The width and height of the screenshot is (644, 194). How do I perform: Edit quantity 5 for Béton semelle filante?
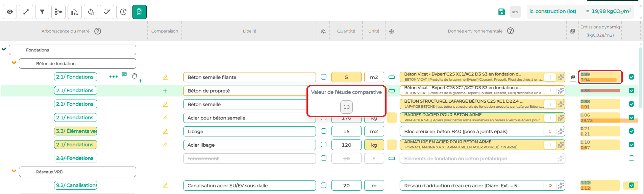(x=346, y=77)
